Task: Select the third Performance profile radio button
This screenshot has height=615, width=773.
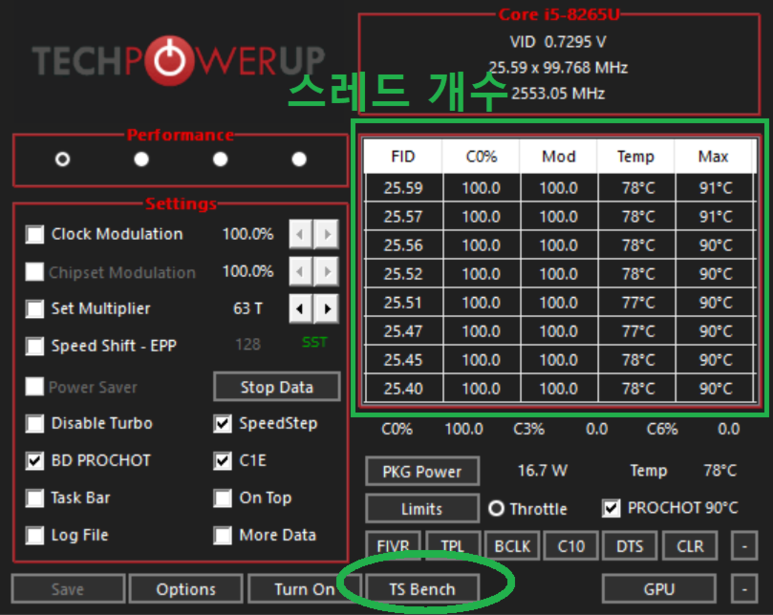Action: (220, 159)
